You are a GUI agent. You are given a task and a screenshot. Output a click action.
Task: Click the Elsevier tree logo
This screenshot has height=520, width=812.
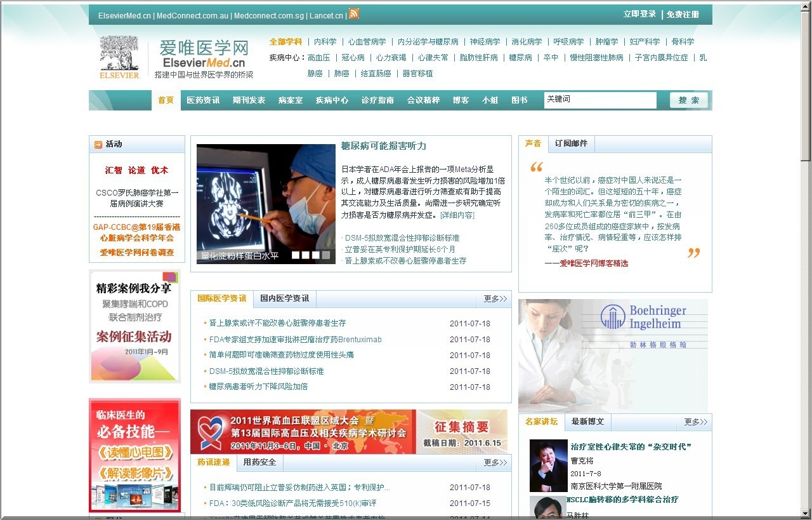coord(121,57)
